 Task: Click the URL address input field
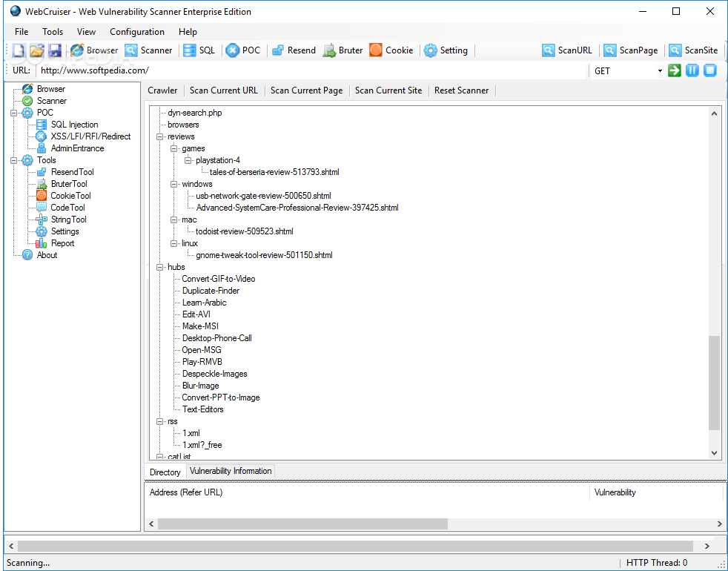tap(311, 70)
